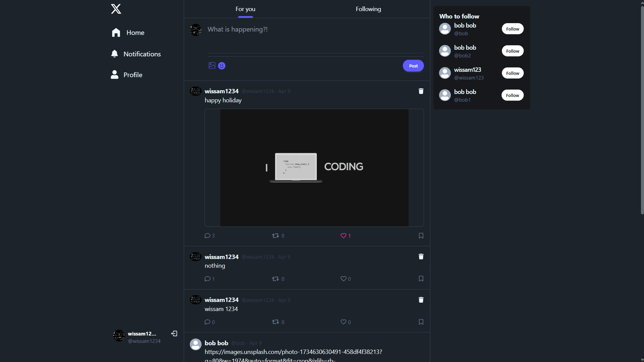Reply to the wissam 1234 post
The height and width of the screenshot is (362, 644).
click(x=210, y=322)
